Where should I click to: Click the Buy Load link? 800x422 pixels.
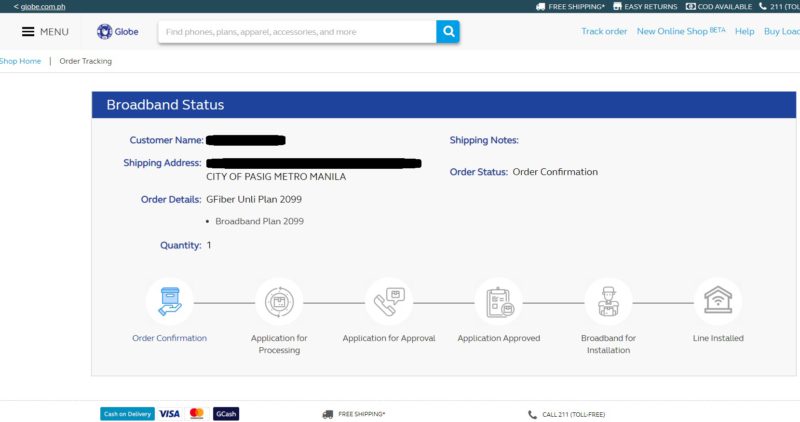[x=782, y=32]
